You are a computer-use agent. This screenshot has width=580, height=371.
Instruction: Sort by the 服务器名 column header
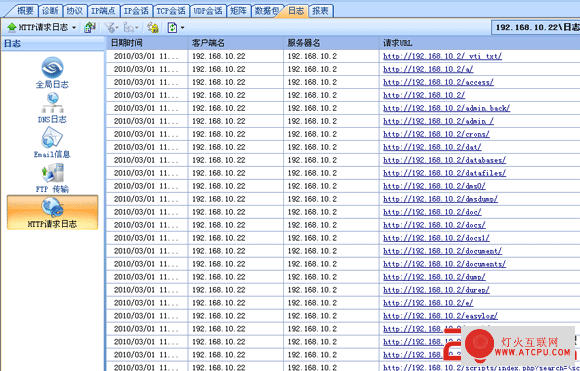tap(331, 43)
